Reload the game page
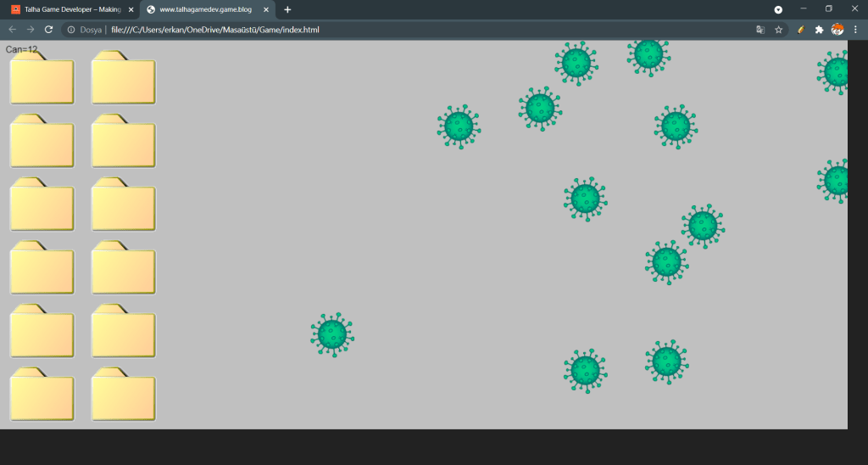Viewport: 868px width, 465px height. (49, 29)
